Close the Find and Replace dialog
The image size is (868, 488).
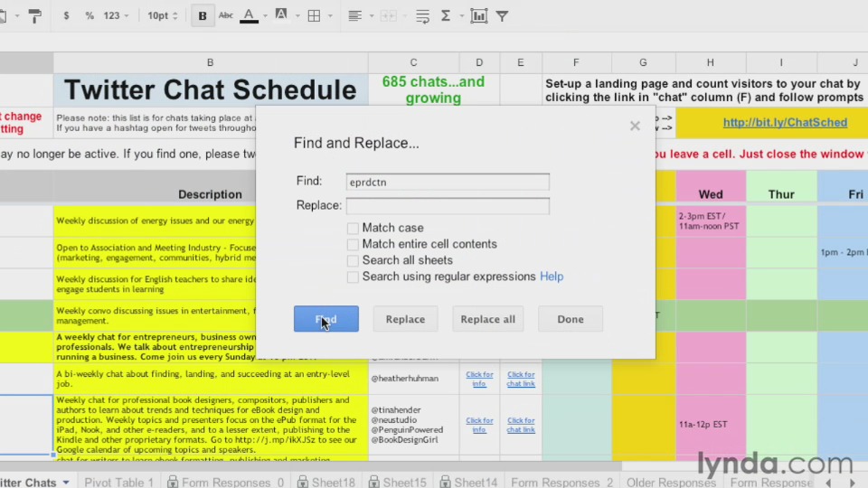pyautogui.click(x=635, y=126)
